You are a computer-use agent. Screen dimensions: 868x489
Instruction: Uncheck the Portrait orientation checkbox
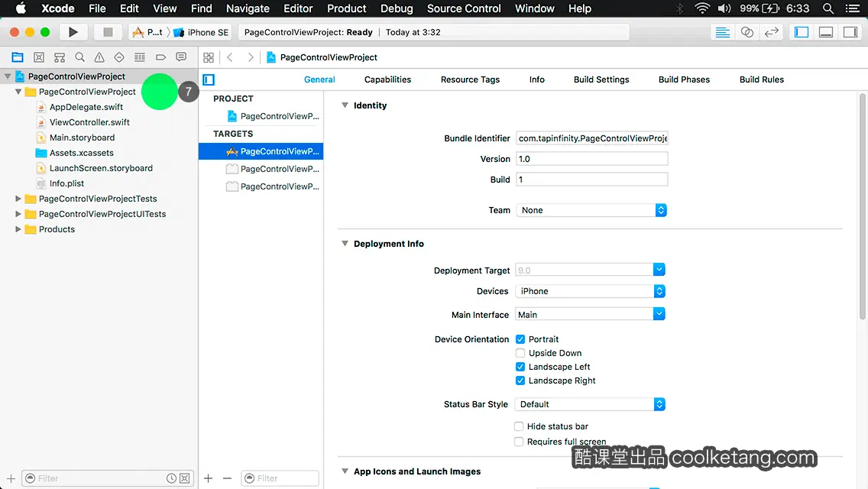click(520, 339)
